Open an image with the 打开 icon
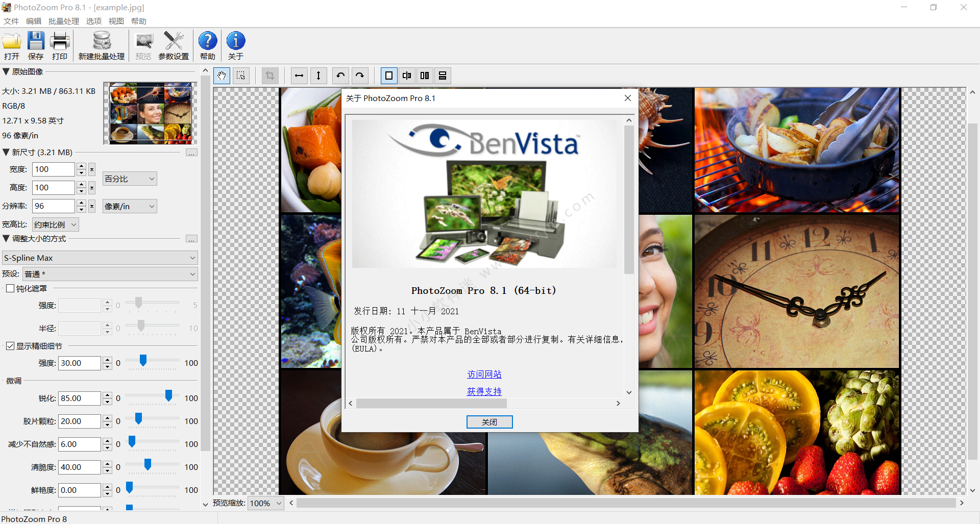The height and width of the screenshot is (524, 980). [12, 46]
